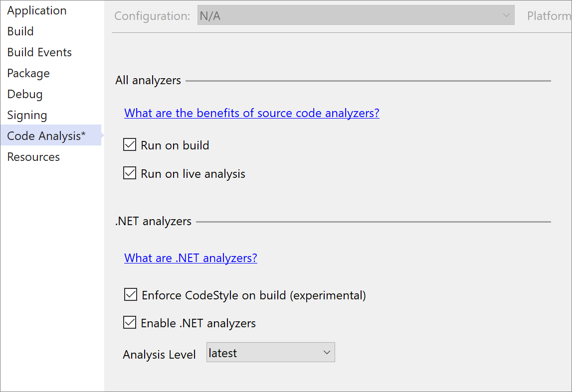Screen dimensions: 572x392
Task: Toggle Enforce CodeStyle on build checkbox
Action: (x=131, y=294)
